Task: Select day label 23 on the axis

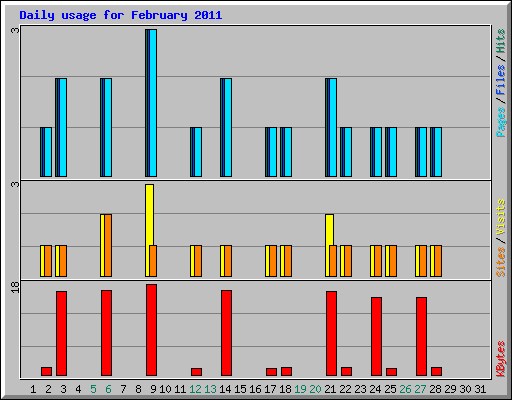Action: [x=360, y=389]
